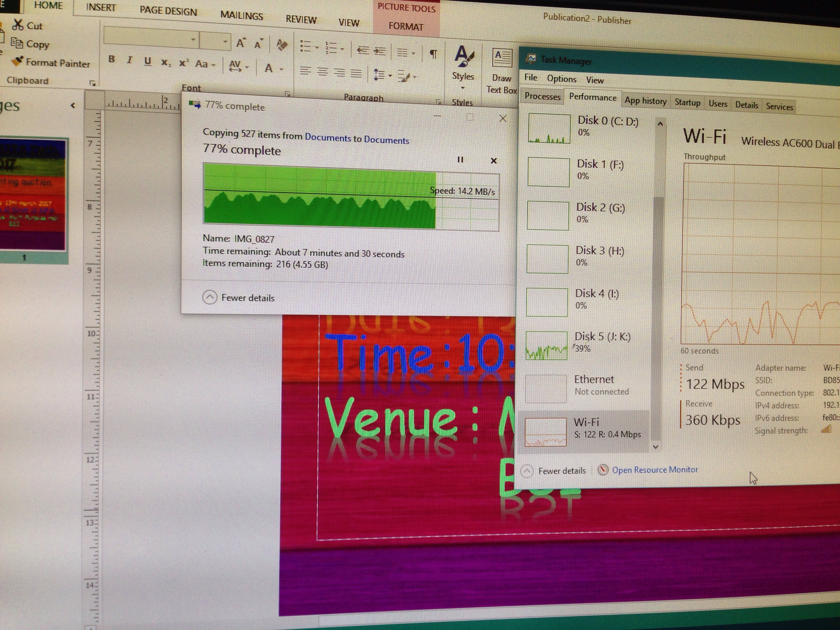Pause the file copy operation
The height and width of the screenshot is (630, 840).
(x=460, y=160)
